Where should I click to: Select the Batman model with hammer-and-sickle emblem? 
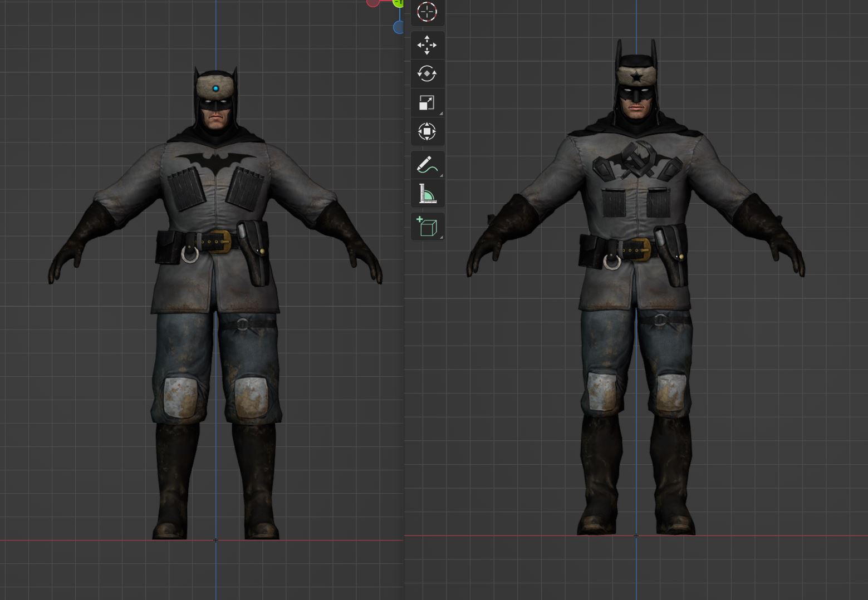[x=635, y=287]
